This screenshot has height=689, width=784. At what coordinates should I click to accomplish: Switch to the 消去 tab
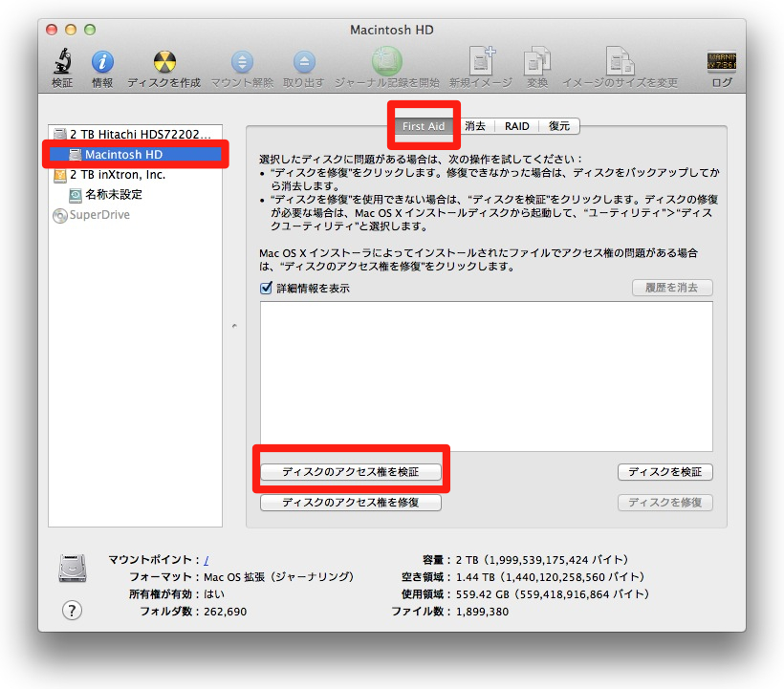coord(474,126)
